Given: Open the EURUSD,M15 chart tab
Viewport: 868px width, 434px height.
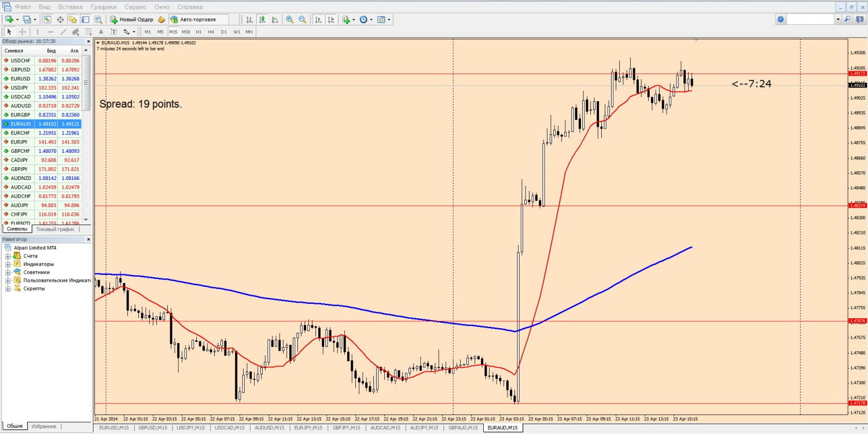Looking at the screenshot, I should click(113, 428).
